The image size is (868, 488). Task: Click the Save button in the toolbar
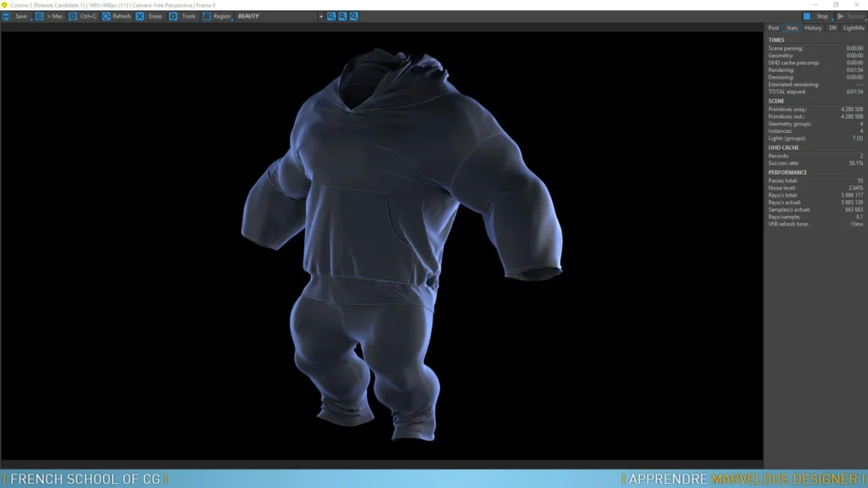point(16,16)
